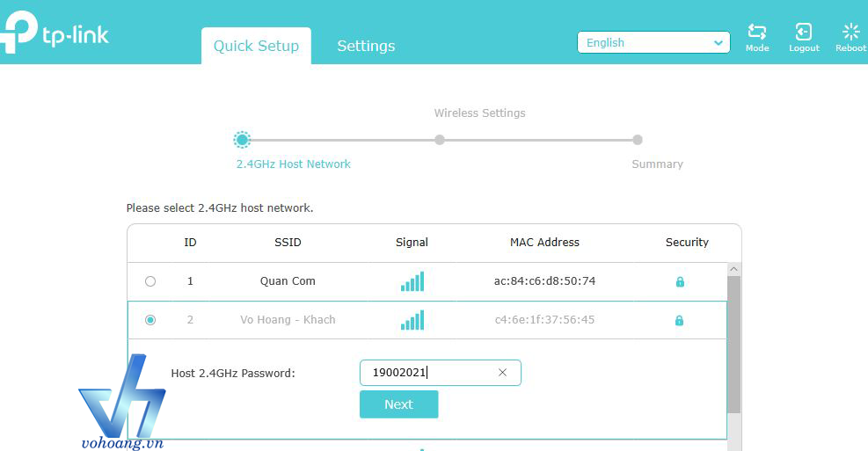868x451 pixels.
Task: Click the tp-link logo
Action: 55,33
